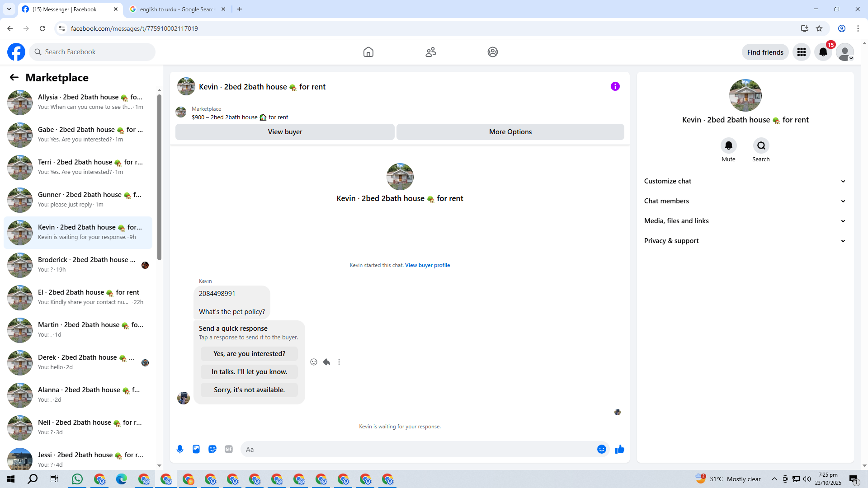868x488 pixels.
Task: Open the Facebook Home tab
Action: coord(368,52)
